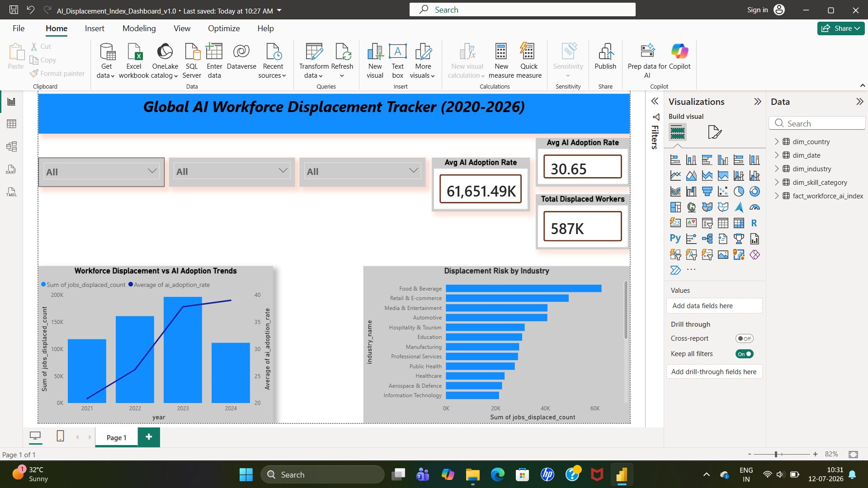
Task: Pick the scatter chart visual icon
Action: (x=723, y=192)
